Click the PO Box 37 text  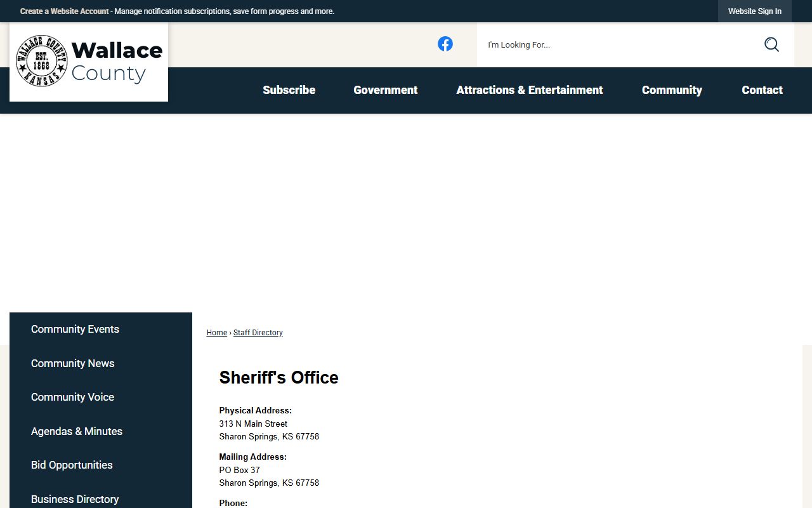[x=240, y=470]
